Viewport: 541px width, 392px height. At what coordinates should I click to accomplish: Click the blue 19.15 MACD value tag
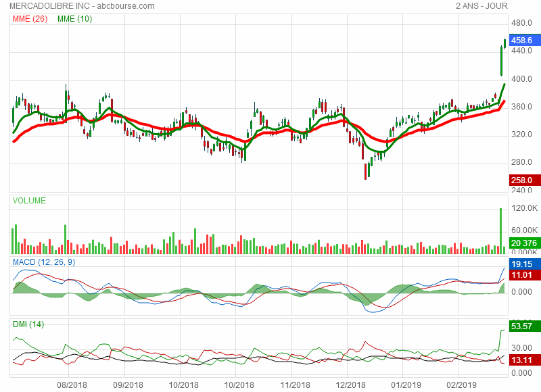(x=525, y=264)
